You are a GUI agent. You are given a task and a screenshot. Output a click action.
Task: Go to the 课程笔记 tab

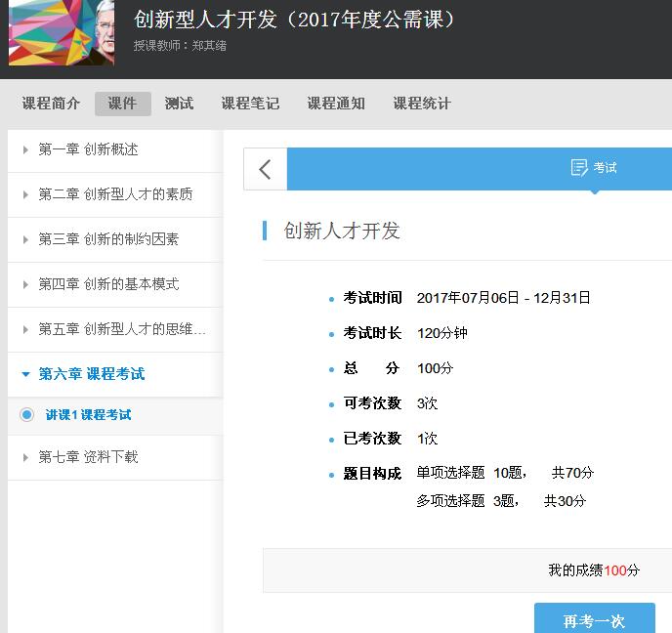(x=250, y=104)
